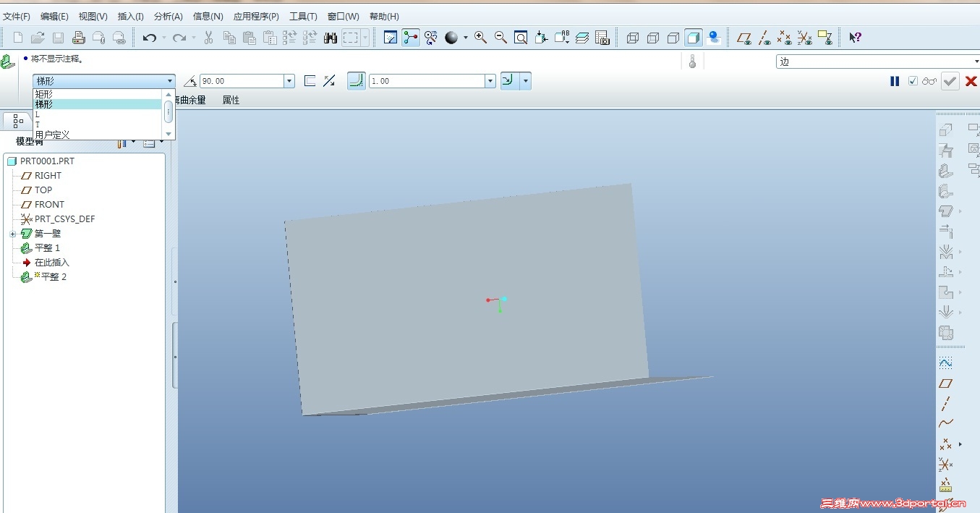
Task: Toggle the preview checkbox
Action: click(913, 81)
